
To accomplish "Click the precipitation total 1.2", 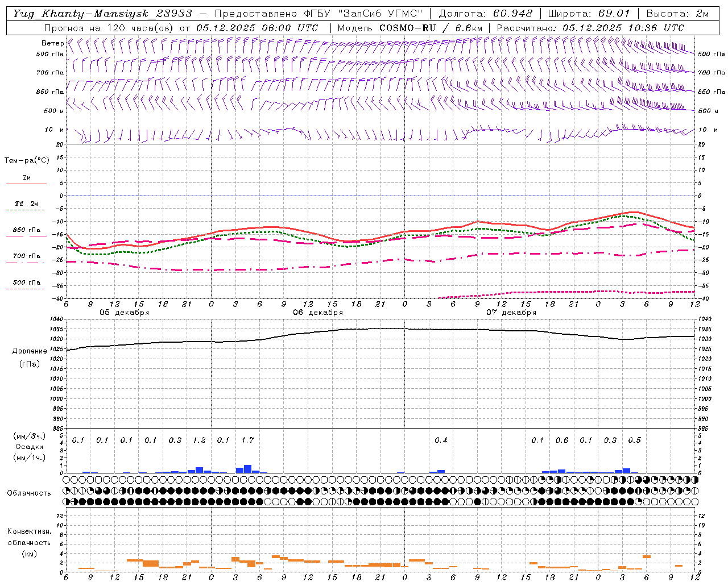I will [x=199, y=440].
